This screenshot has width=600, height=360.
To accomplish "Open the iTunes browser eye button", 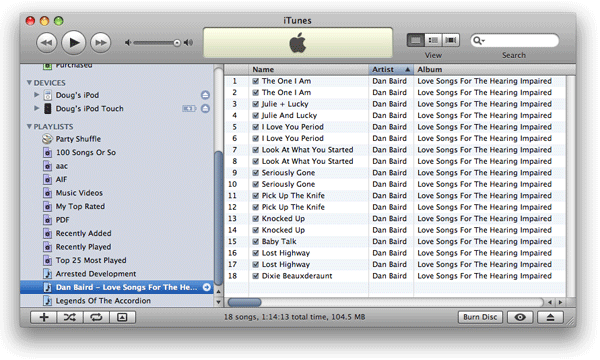I will click(x=520, y=317).
